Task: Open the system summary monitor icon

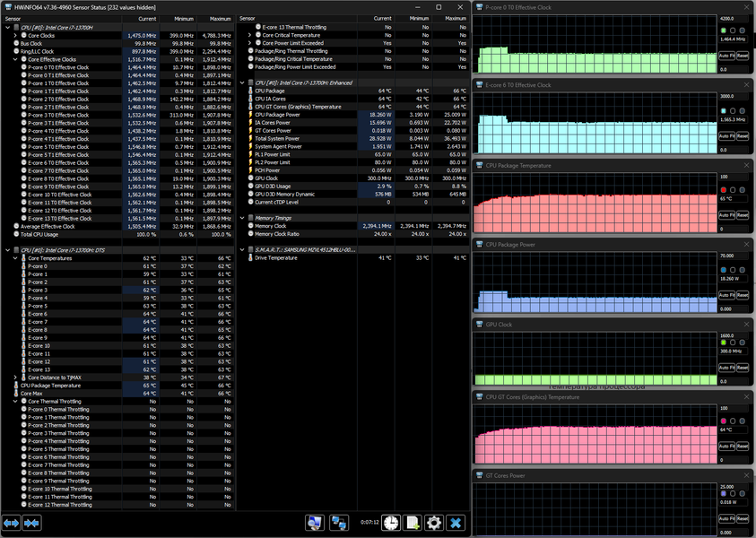Action: [314, 522]
